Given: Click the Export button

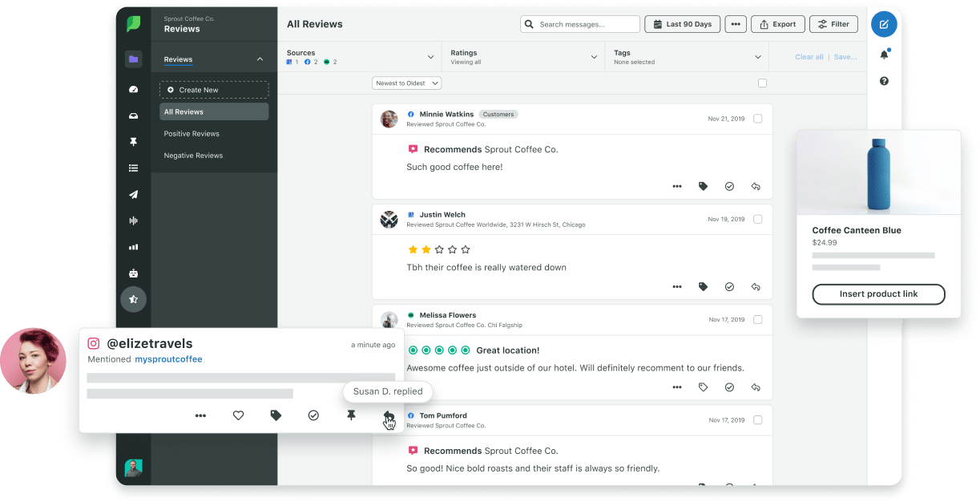Looking at the screenshot, I should (777, 24).
